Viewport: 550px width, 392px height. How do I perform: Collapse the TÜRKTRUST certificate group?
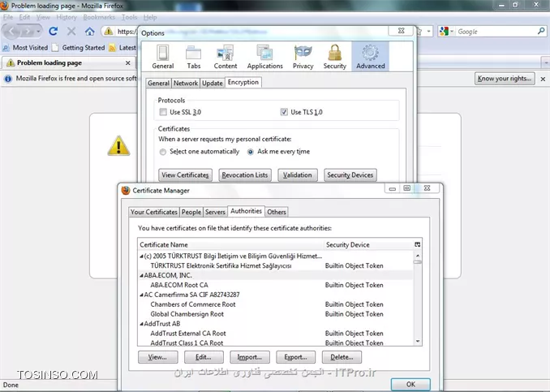[x=141, y=256]
